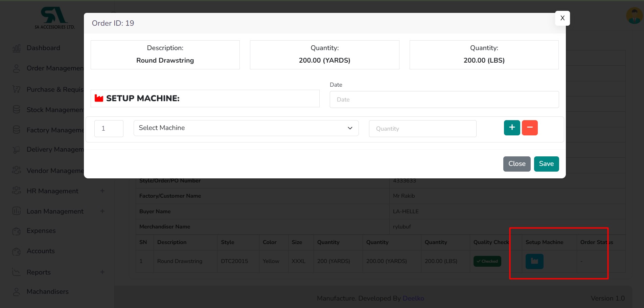Click the Date input field
Image resolution: width=644 pixels, height=308 pixels.
tap(444, 100)
